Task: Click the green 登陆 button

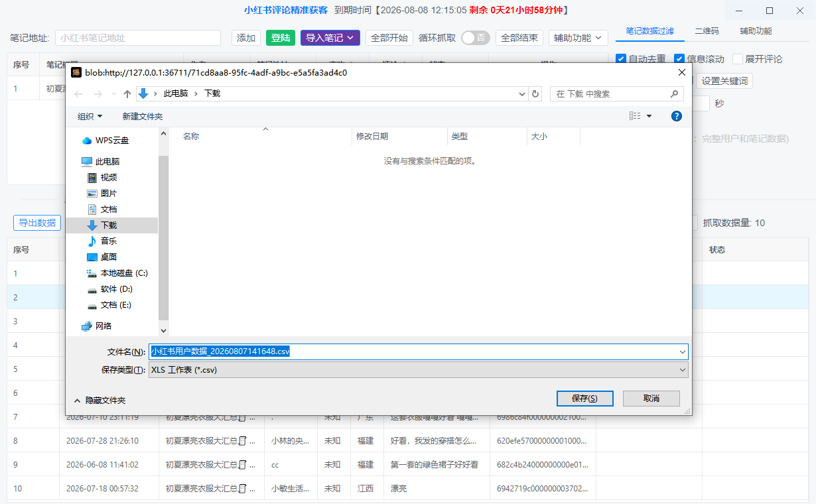Action: [x=281, y=38]
